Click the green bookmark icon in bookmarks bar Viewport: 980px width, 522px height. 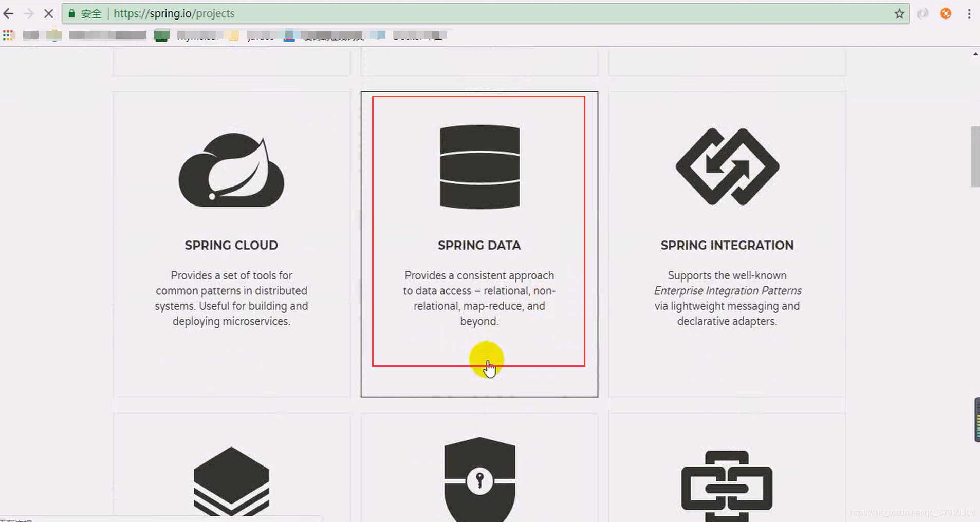click(162, 35)
